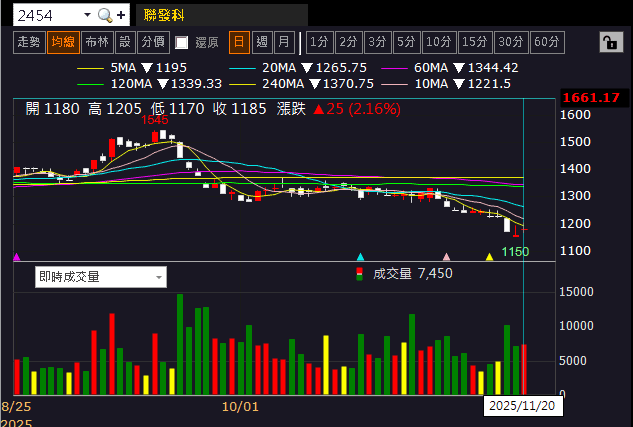Click the red/green 成交量 legend icon
The image size is (633, 427).
point(359,274)
